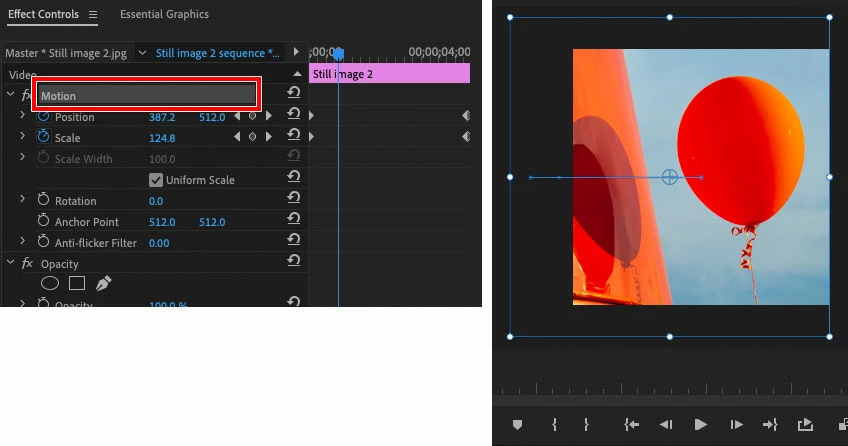Click the Anchor Point X value 512.0
848x446 pixels.
tap(162, 222)
